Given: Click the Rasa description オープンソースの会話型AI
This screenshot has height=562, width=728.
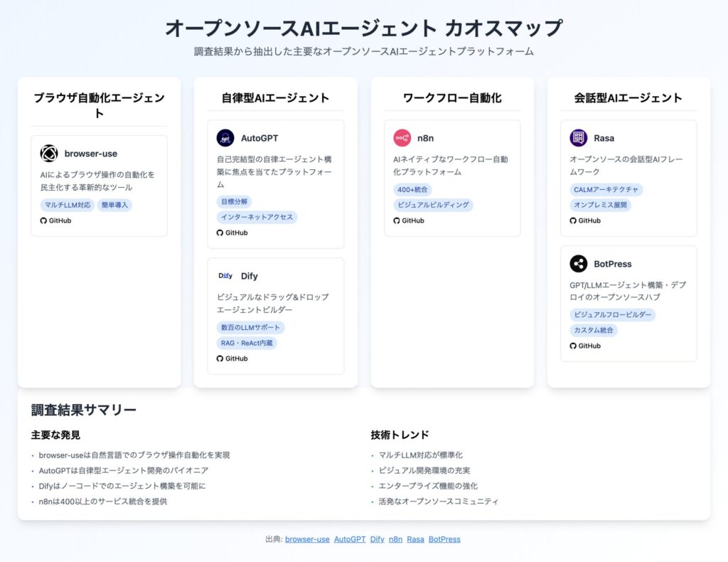Looking at the screenshot, I should pos(626,165).
